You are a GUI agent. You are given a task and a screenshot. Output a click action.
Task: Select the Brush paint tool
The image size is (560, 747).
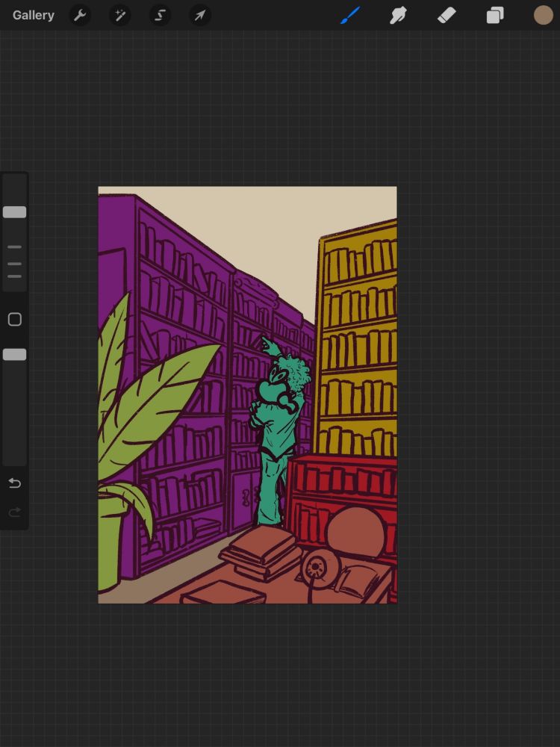click(x=350, y=15)
